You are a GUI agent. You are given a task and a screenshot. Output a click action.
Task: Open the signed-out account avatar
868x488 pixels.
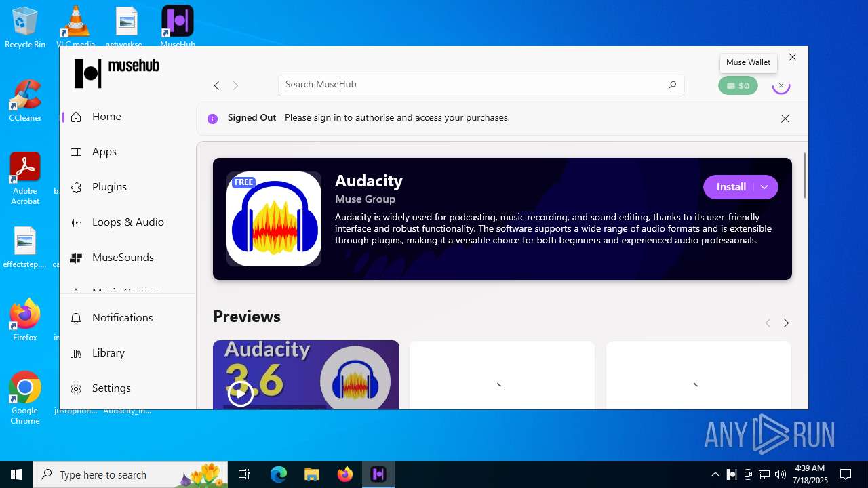point(781,85)
